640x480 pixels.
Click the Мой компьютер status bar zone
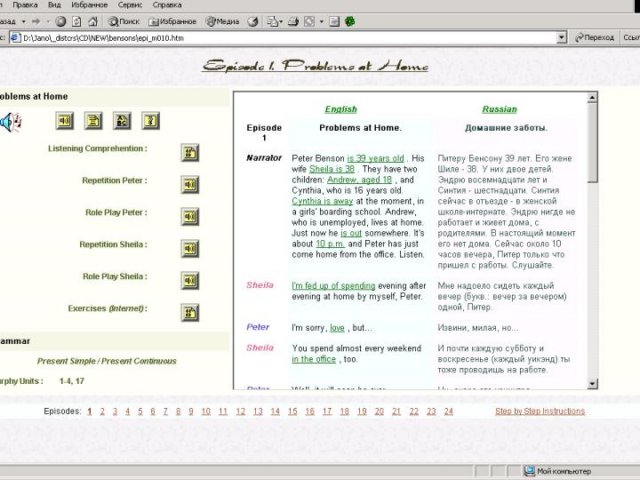pyautogui.click(x=557, y=471)
